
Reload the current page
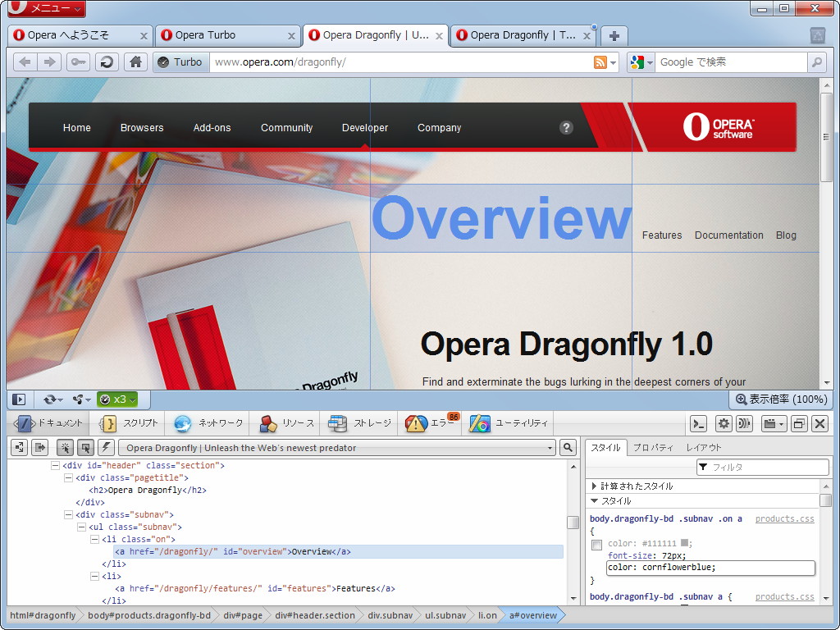107,62
